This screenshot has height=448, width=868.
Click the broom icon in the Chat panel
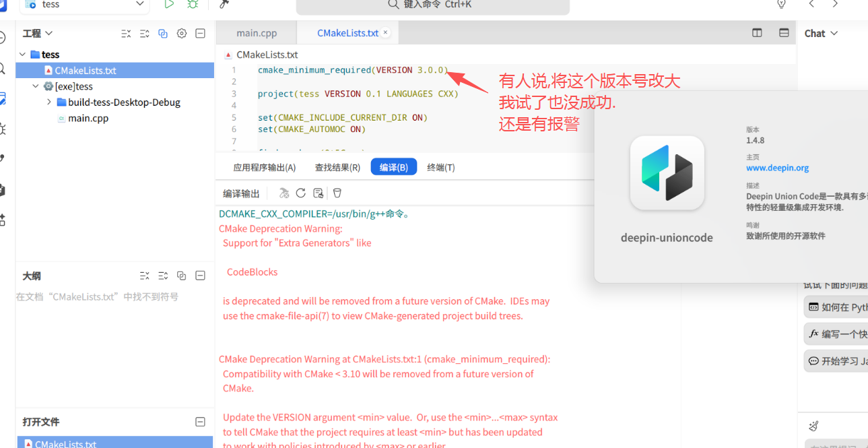coord(813,426)
